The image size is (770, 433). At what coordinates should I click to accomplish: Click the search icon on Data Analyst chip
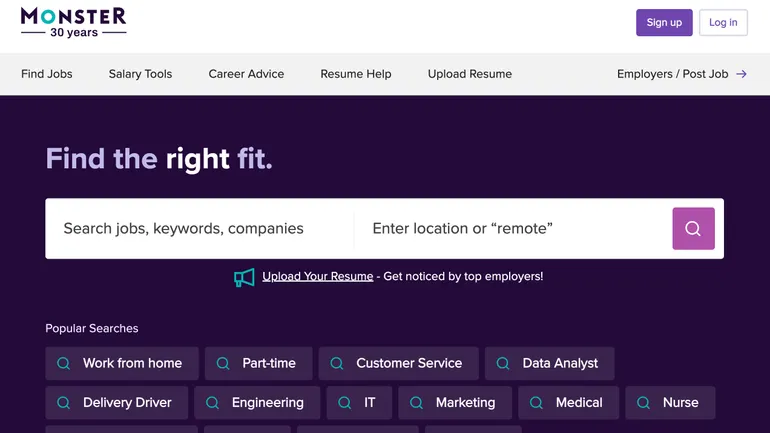pos(503,364)
